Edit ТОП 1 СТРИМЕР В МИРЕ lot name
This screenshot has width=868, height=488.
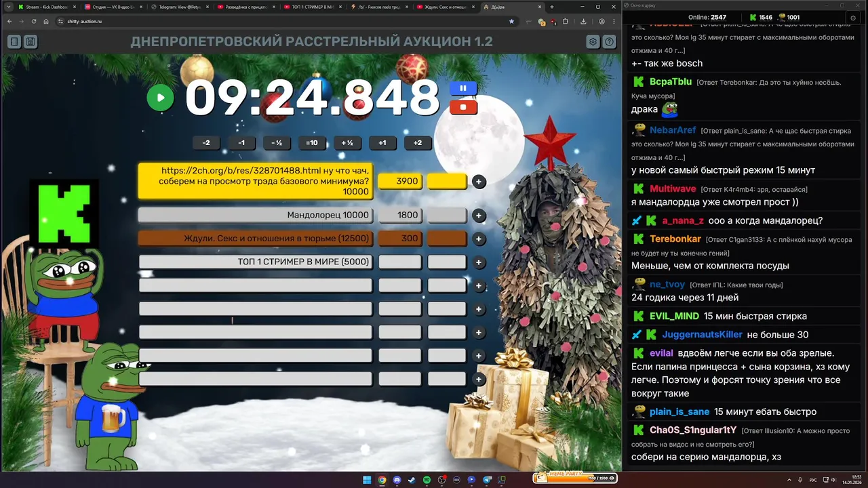point(255,262)
